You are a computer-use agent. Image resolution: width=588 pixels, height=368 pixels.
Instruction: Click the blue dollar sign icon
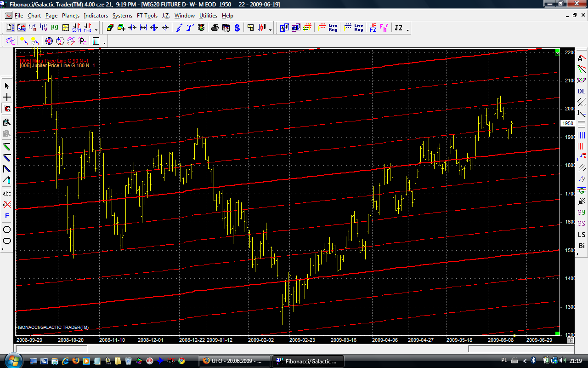click(x=237, y=28)
